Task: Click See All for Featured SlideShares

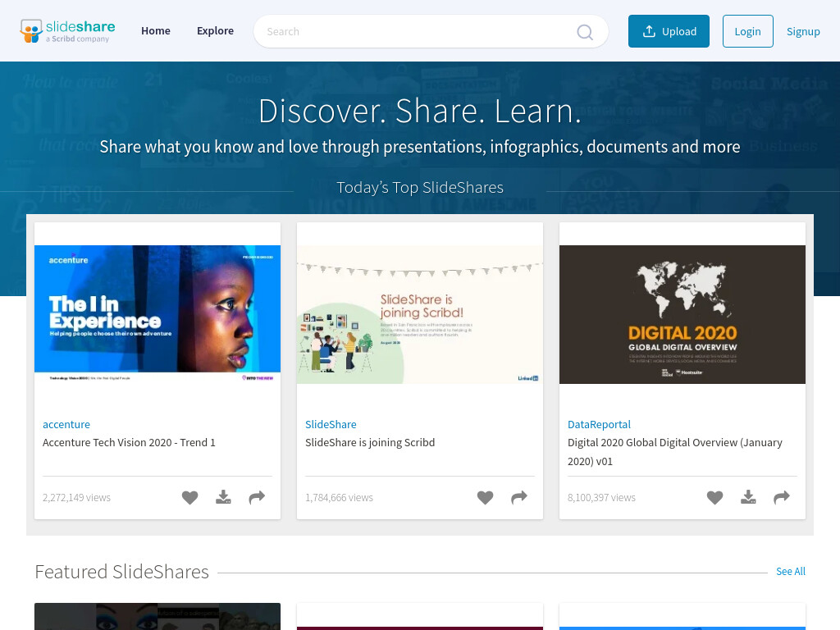Action: 791,571
